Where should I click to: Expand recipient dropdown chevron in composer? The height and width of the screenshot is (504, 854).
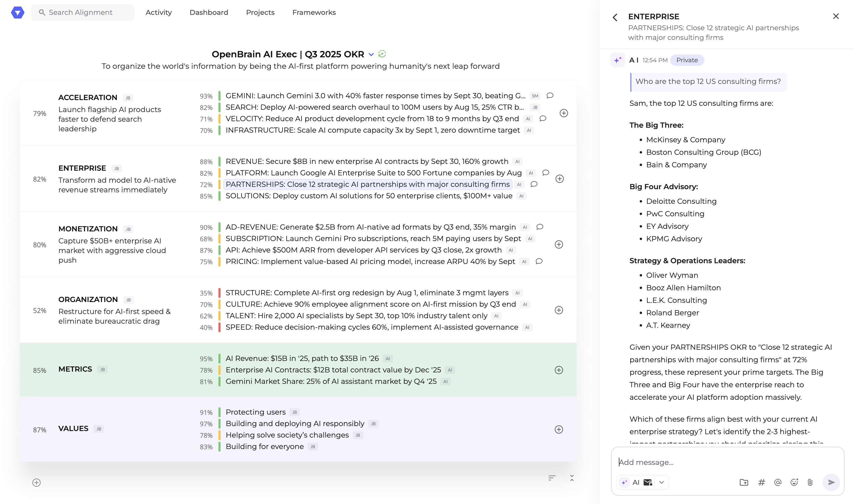tap(661, 482)
